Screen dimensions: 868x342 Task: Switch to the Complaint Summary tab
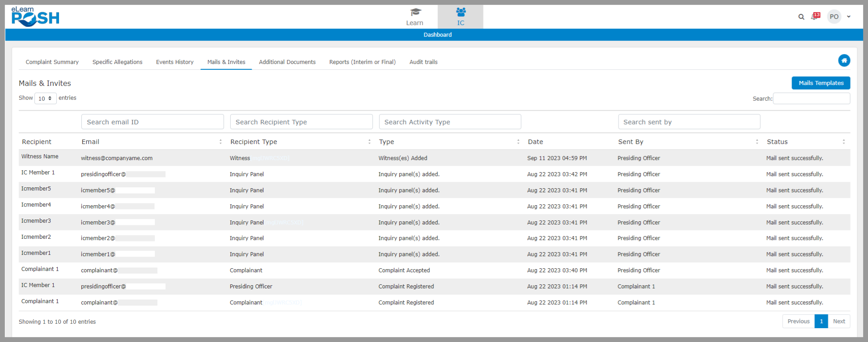click(x=52, y=62)
